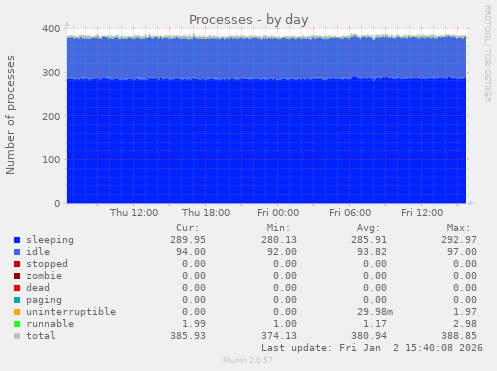Click total maximum value 388.85
497x371 pixels.
coord(459,336)
